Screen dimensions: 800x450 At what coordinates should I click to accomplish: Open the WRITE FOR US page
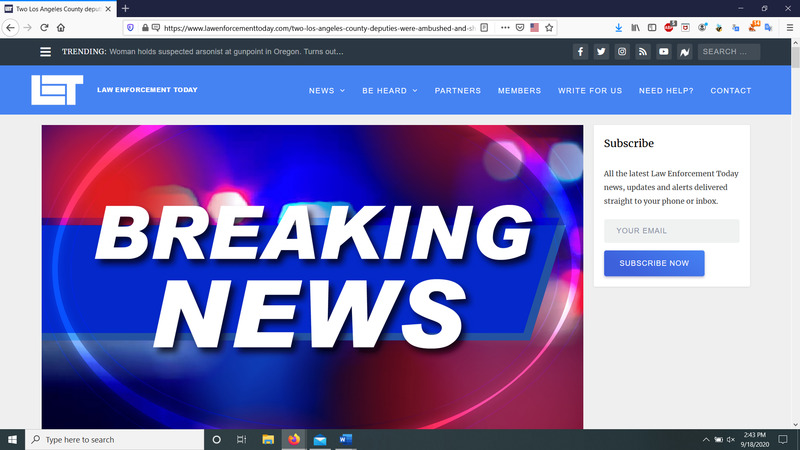590,91
